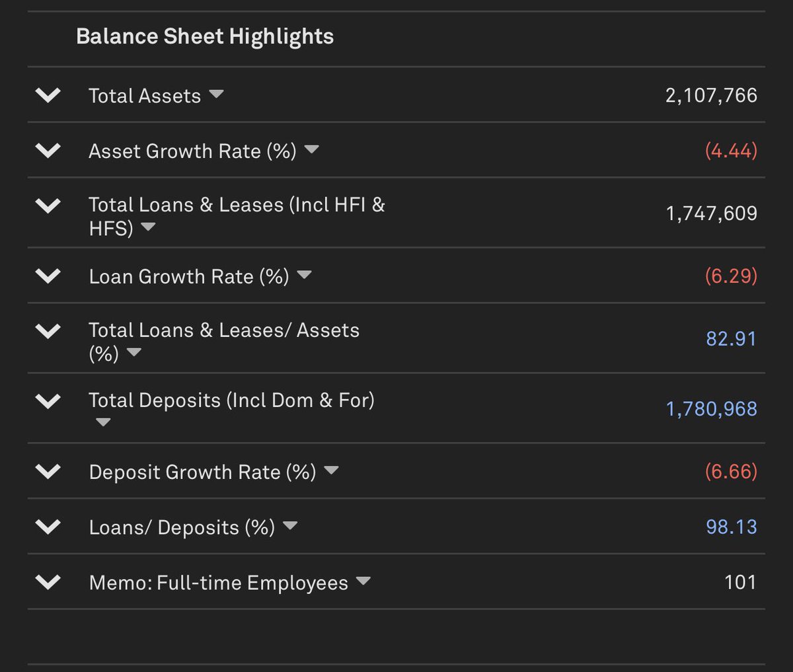Open the dropdown arrow under Total Deposits label
This screenshot has height=672, width=793.
pyautogui.click(x=103, y=422)
